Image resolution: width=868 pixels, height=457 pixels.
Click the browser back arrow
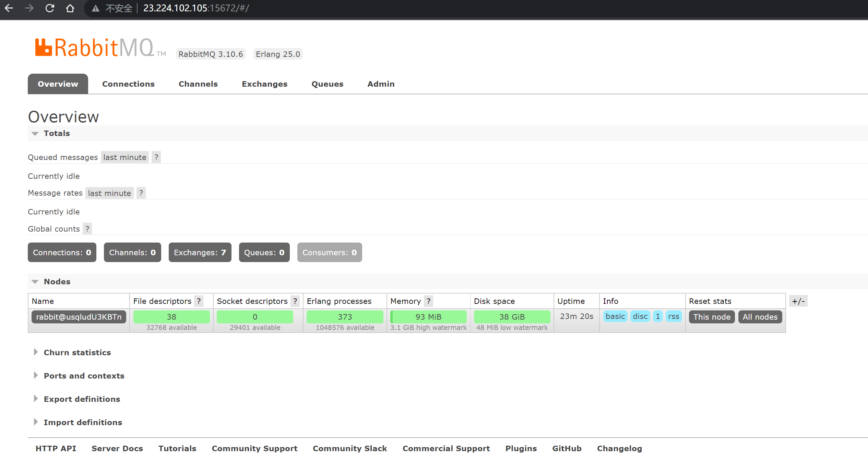click(x=9, y=8)
